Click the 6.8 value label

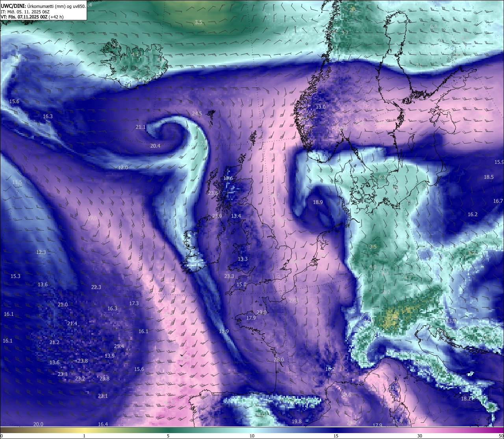tap(434, 26)
